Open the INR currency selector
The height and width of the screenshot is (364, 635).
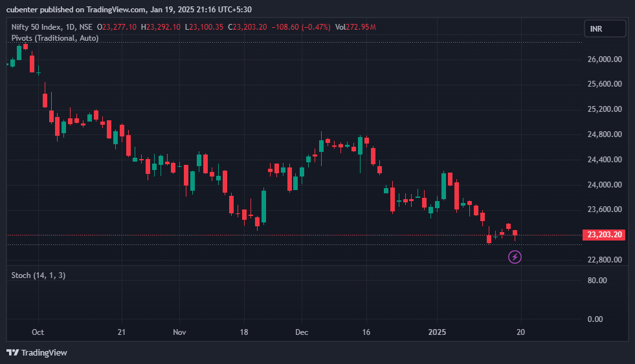tap(605, 28)
